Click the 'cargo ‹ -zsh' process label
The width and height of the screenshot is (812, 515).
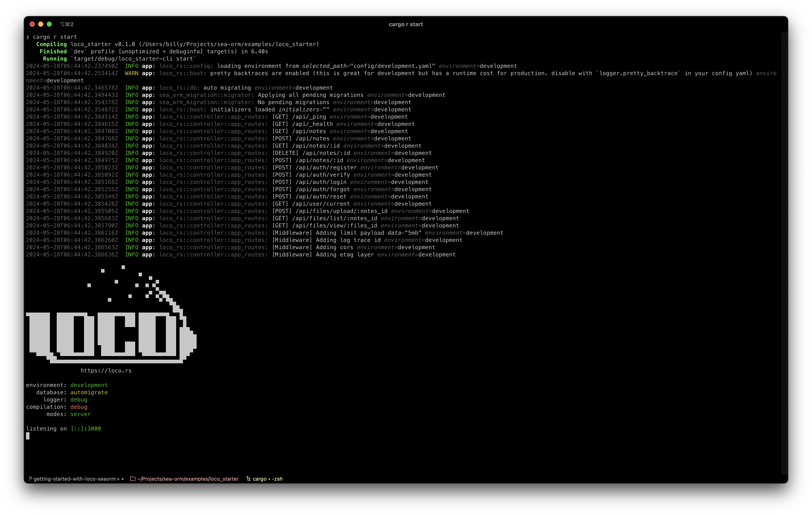pos(268,479)
